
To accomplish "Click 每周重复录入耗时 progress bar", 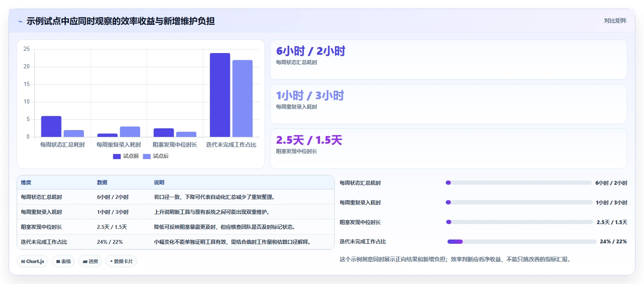I will [x=519, y=202].
